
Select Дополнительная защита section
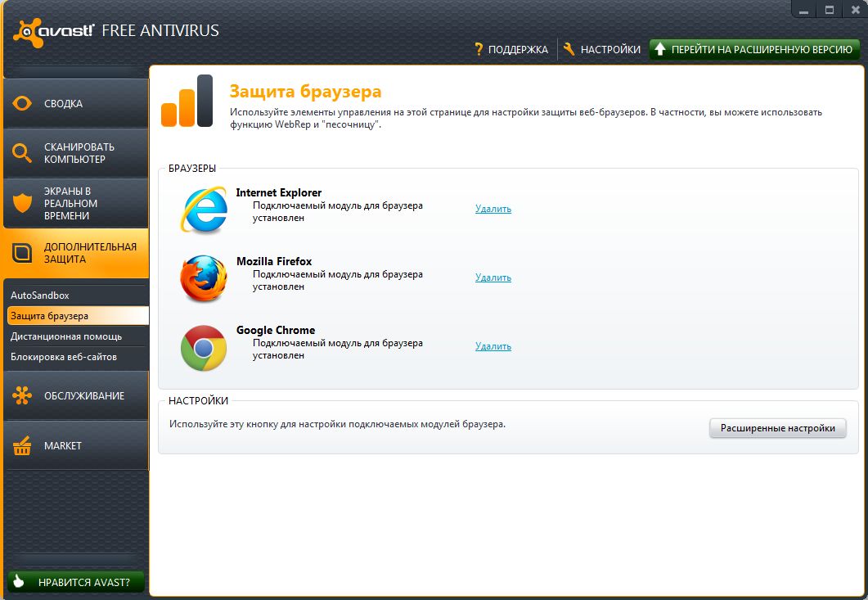(76, 253)
